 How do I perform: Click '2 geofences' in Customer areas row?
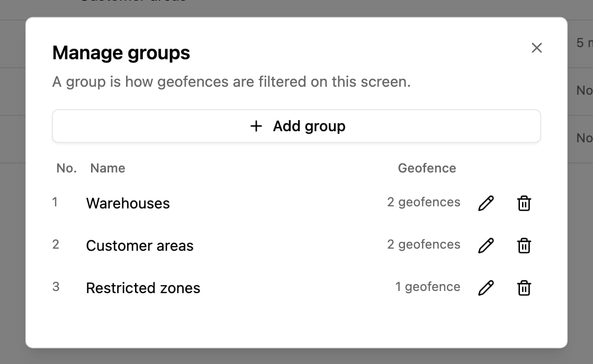pyautogui.click(x=424, y=244)
